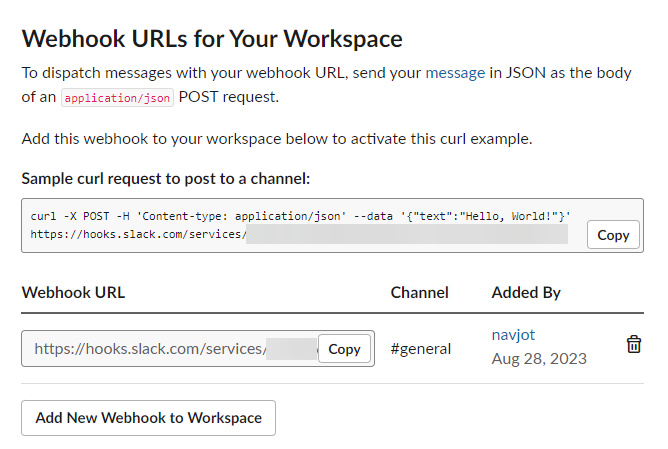
Task: Click the #general channel name
Action: [x=420, y=349]
